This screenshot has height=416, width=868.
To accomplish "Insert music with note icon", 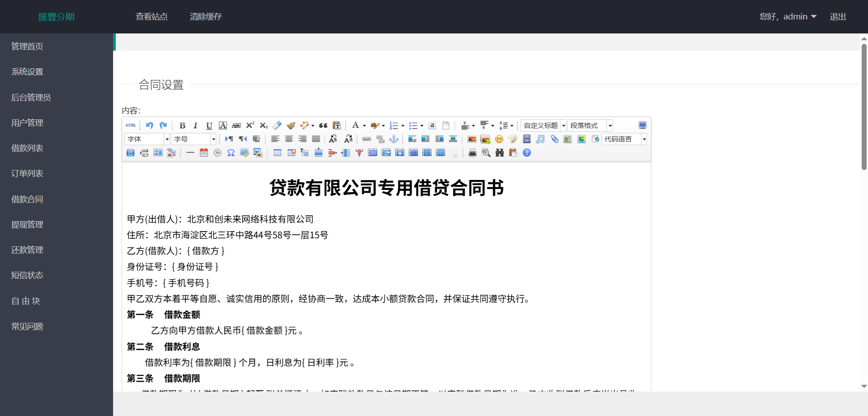I will click(x=541, y=139).
